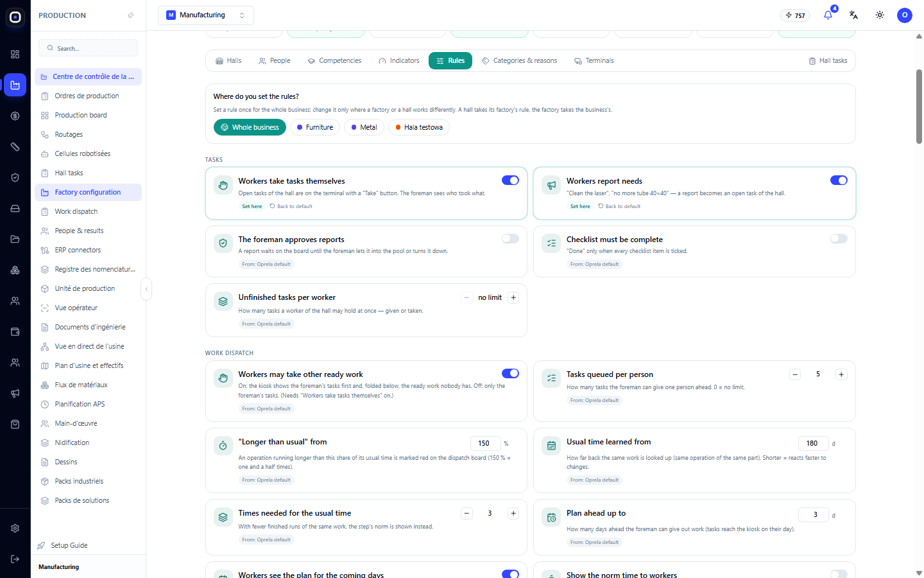The width and height of the screenshot is (924, 578).
Task: Click the language translate icon
Action: pyautogui.click(x=853, y=15)
